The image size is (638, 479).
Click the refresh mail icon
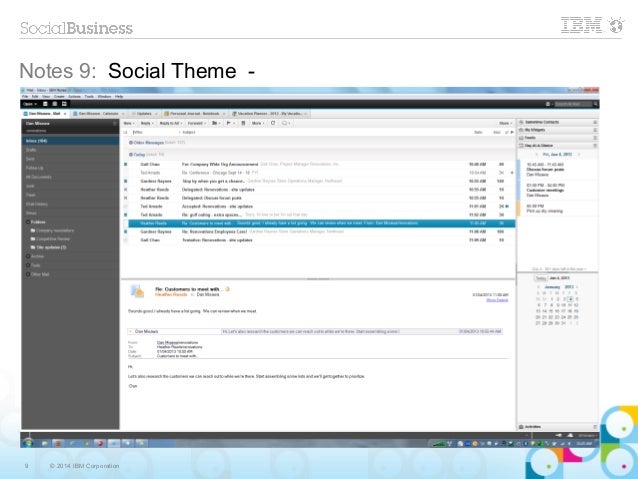[273, 123]
